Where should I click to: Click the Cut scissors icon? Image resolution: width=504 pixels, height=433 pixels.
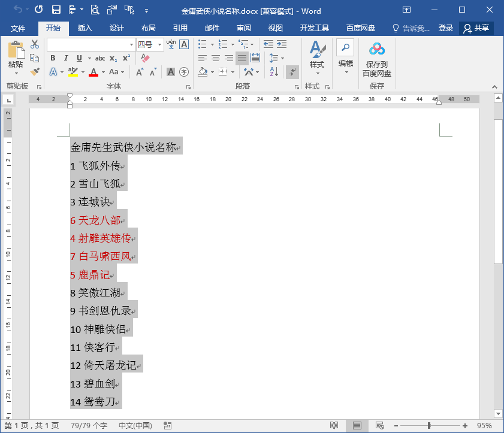[35, 44]
